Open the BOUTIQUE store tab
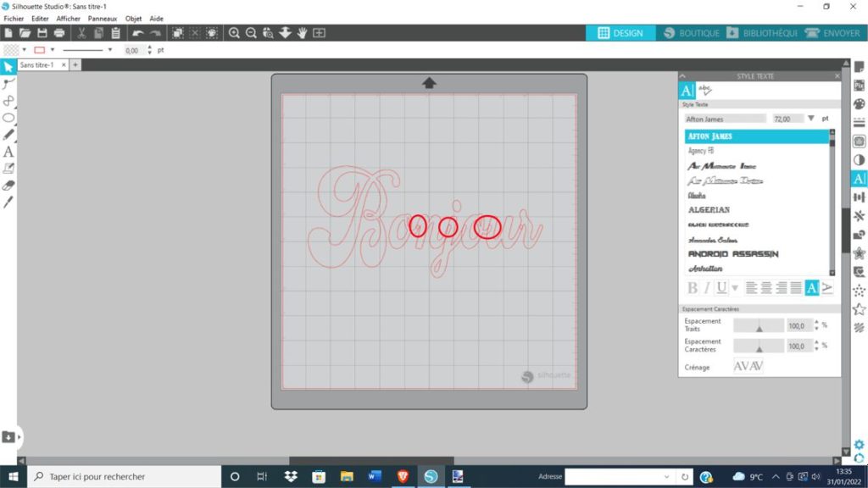The width and height of the screenshot is (868, 488). 692,33
